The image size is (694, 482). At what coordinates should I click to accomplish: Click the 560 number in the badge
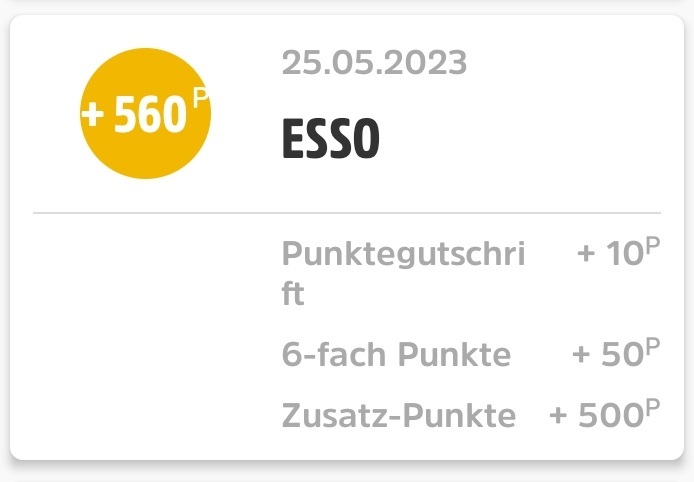click(150, 115)
